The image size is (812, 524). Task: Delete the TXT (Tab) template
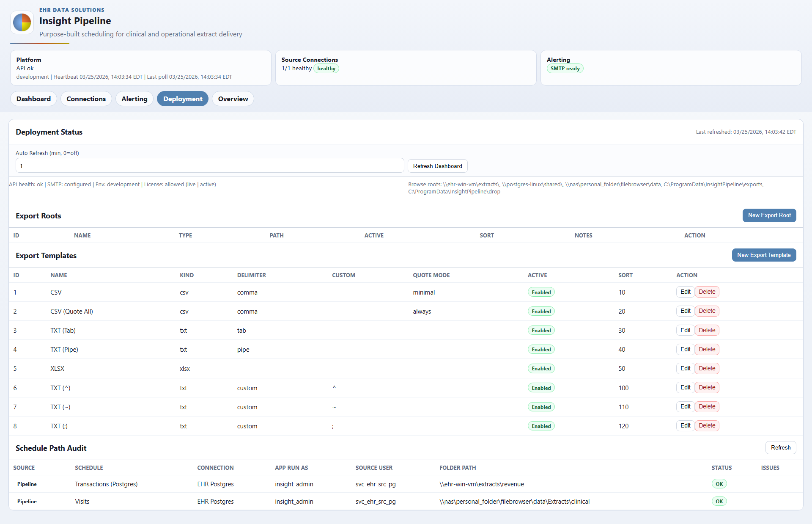coord(706,330)
